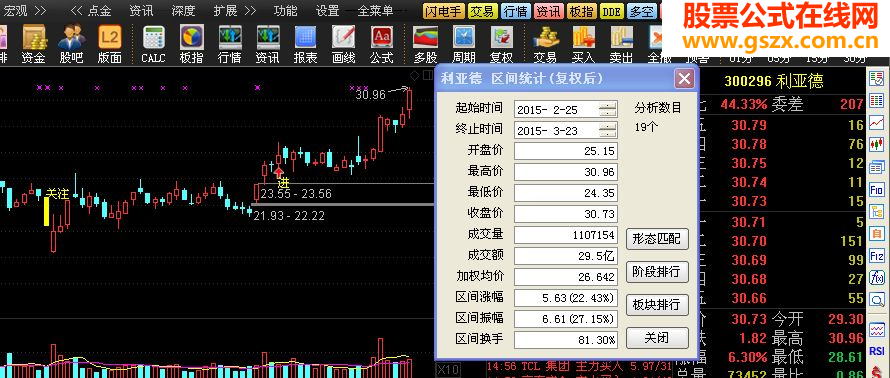Open the f(x) formula sidebar icon
This screenshot has height=378, width=890.
[877, 278]
